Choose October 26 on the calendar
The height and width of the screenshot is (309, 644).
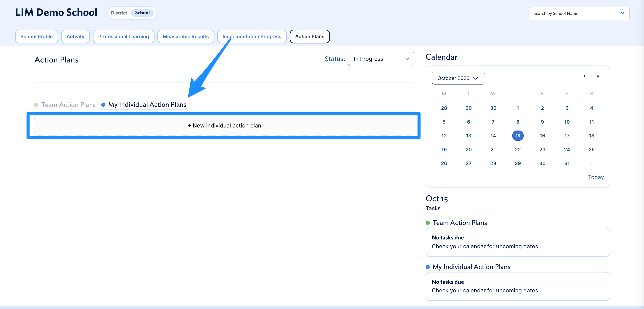tap(444, 163)
